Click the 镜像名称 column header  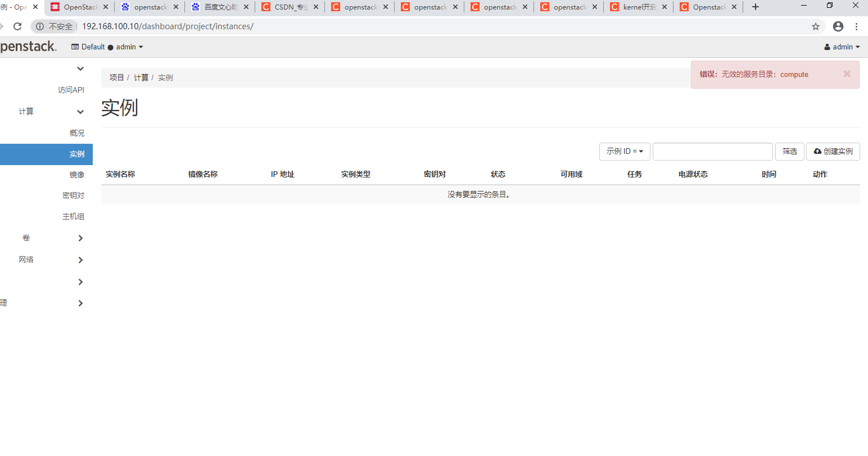click(x=203, y=174)
